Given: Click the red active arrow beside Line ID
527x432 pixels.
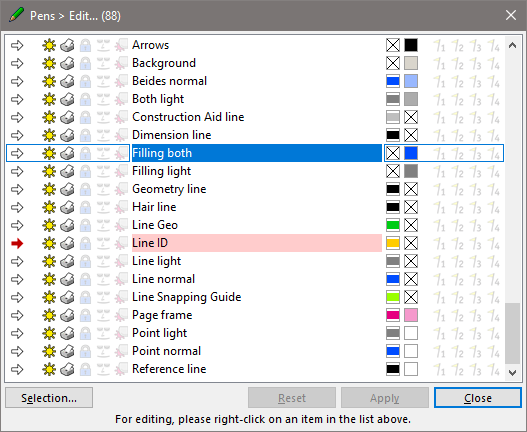Looking at the screenshot, I should [17, 243].
